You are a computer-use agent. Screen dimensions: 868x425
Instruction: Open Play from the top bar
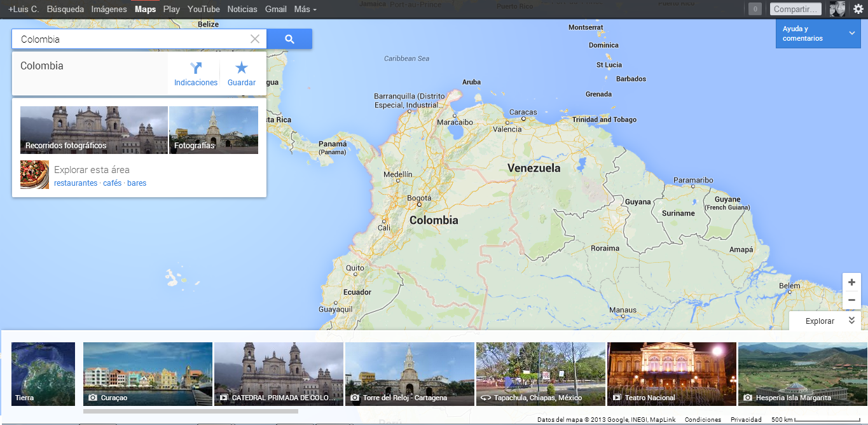(172, 9)
